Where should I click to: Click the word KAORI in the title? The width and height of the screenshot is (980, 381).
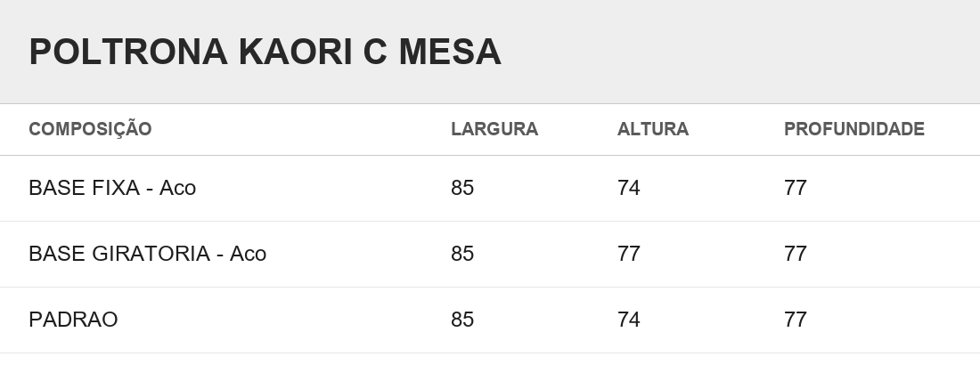pos(296,52)
